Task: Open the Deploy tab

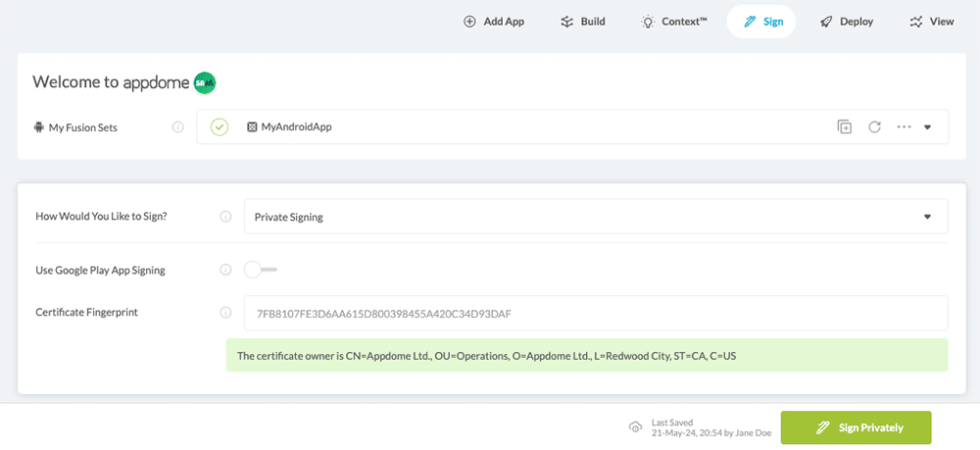Action: pos(847,22)
